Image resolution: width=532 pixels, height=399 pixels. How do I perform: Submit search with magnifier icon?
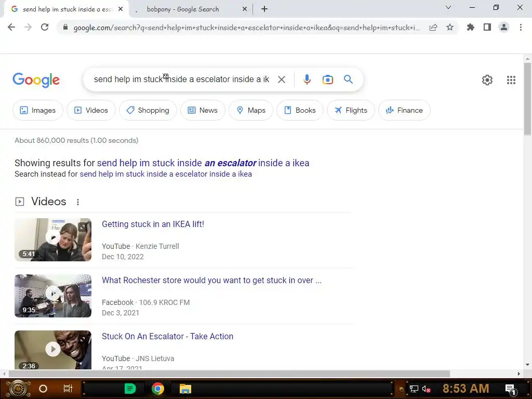[x=348, y=79]
